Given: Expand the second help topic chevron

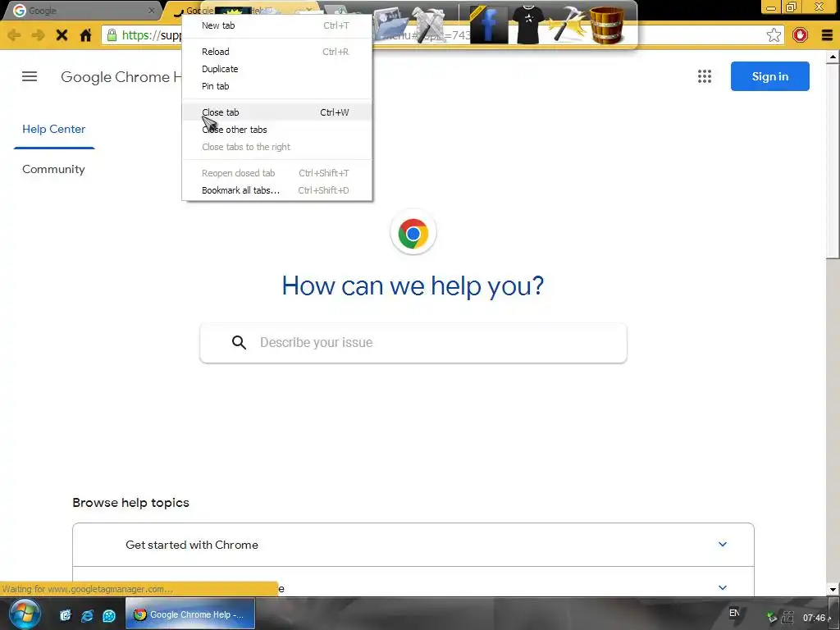Looking at the screenshot, I should (722, 587).
